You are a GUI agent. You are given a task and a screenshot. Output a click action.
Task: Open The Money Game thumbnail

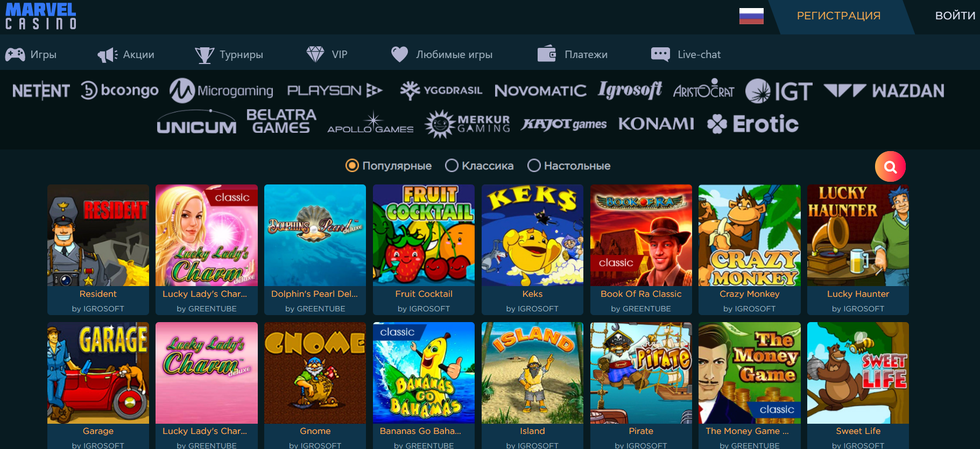click(749, 373)
